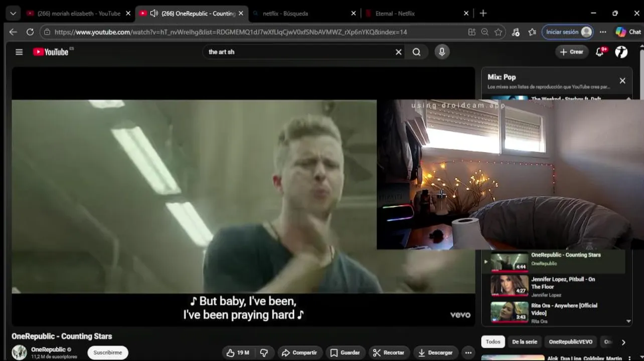Close the Eternal - Netflix tab
The height and width of the screenshot is (361, 644).
pos(466,14)
